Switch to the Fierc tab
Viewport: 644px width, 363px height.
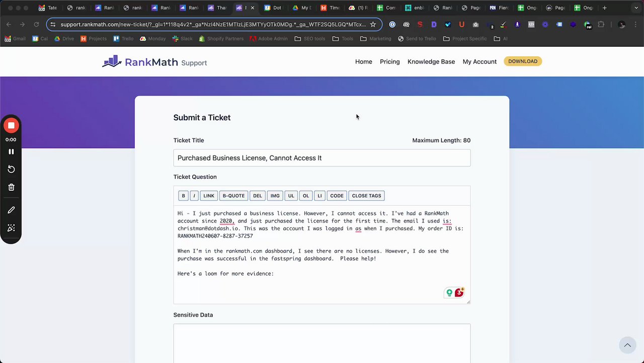(499, 8)
